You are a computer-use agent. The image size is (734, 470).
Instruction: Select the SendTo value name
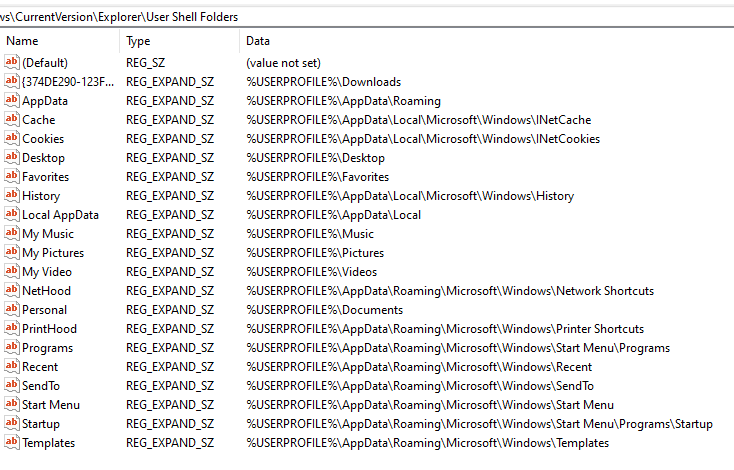(41, 386)
